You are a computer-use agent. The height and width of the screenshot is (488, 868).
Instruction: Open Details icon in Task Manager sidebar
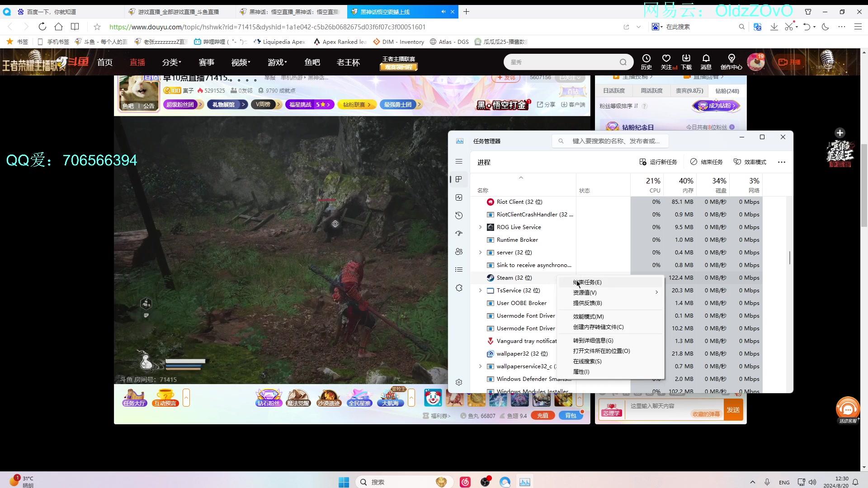click(459, 270)
